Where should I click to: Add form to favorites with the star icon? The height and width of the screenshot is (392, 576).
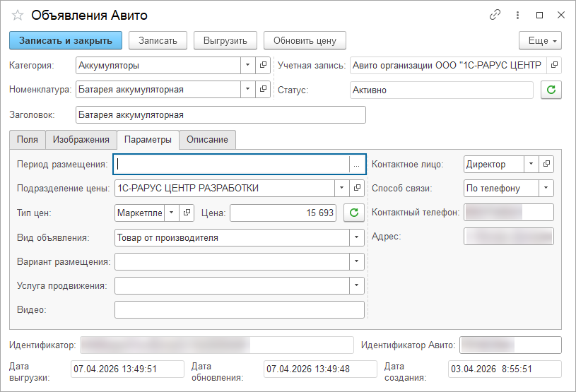[18, 15]
